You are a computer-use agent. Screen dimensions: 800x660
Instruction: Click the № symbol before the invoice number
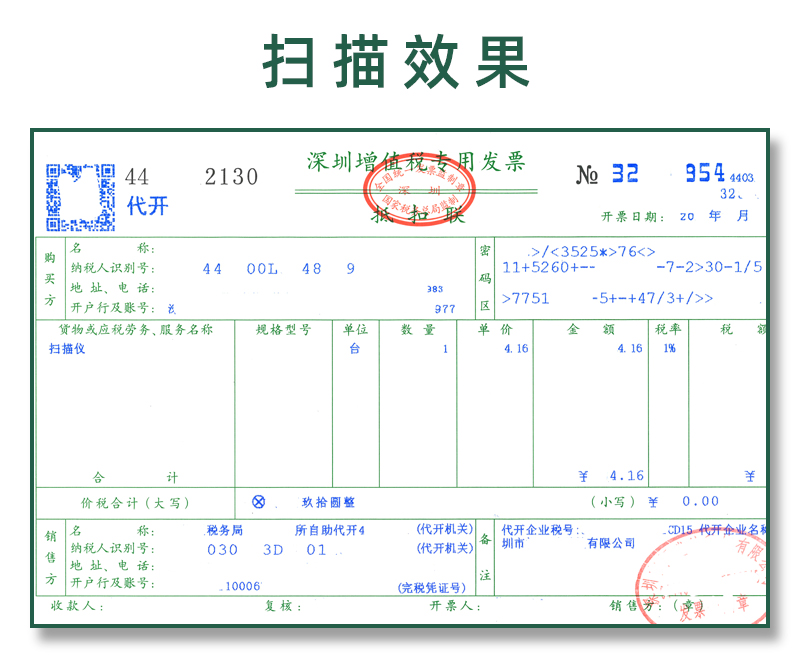click(587, 175)
